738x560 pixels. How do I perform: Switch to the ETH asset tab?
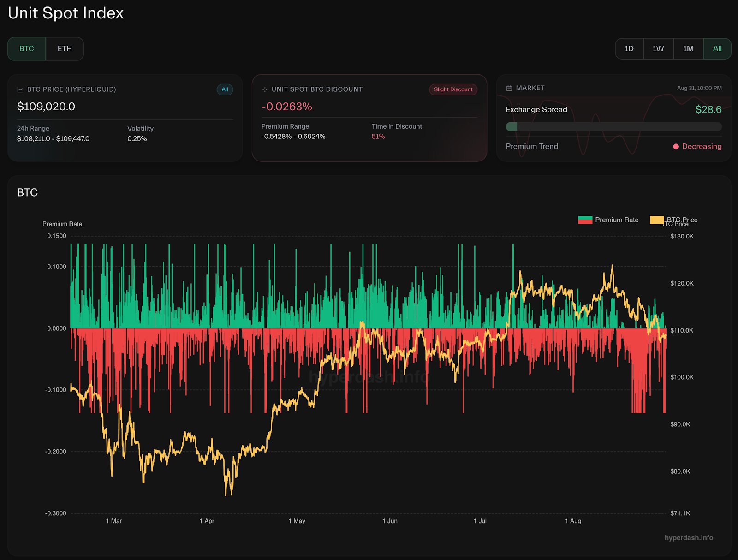[x=65, y=49]
